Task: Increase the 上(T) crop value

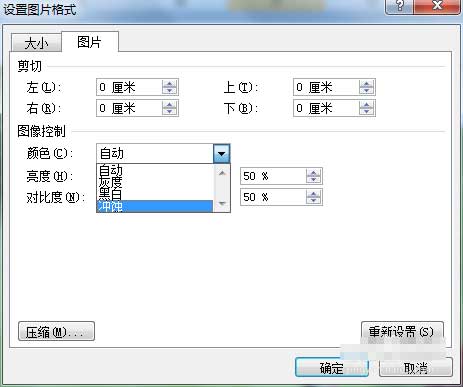Action: click(x=367, y=84)
